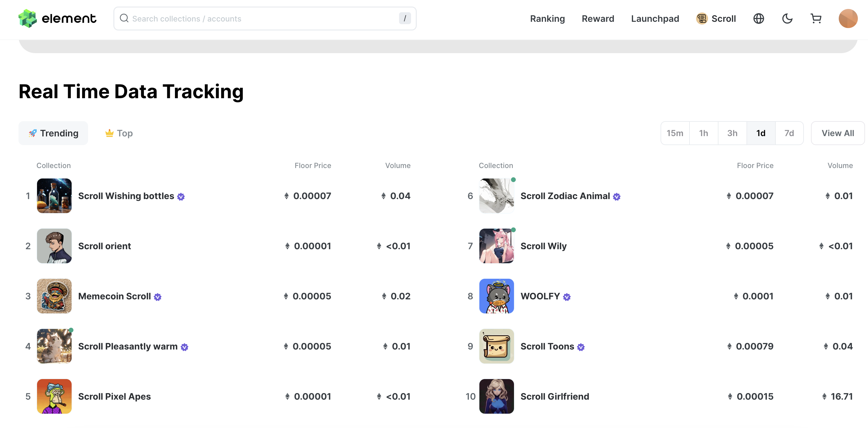Click verified badge beside Scroll Wishing bottles
The height and width of the screenshot is (428, 868).
pyautogui.click(x=181, y=196)
